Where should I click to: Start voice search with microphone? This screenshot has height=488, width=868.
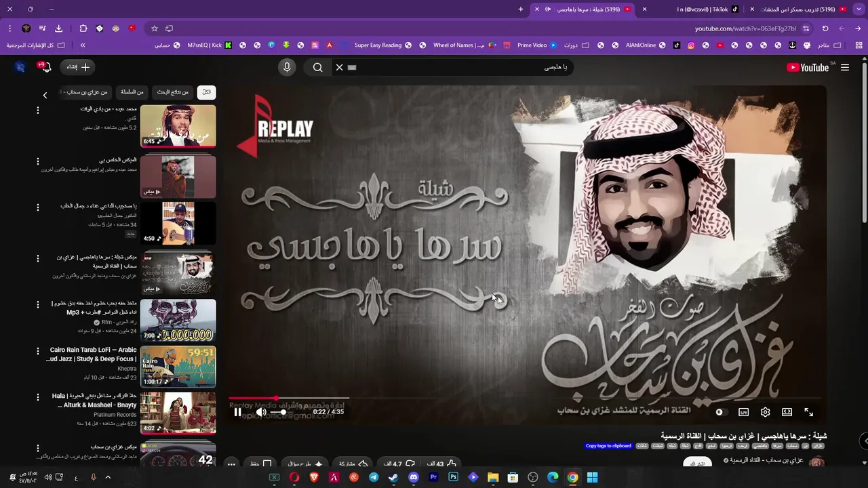click(x=287, y=67)
